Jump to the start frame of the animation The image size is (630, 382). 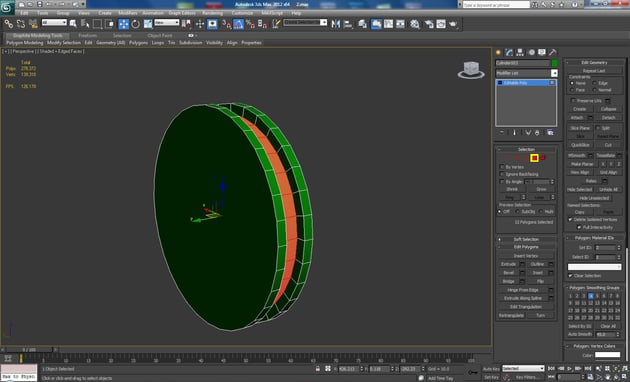coord(552,368)
